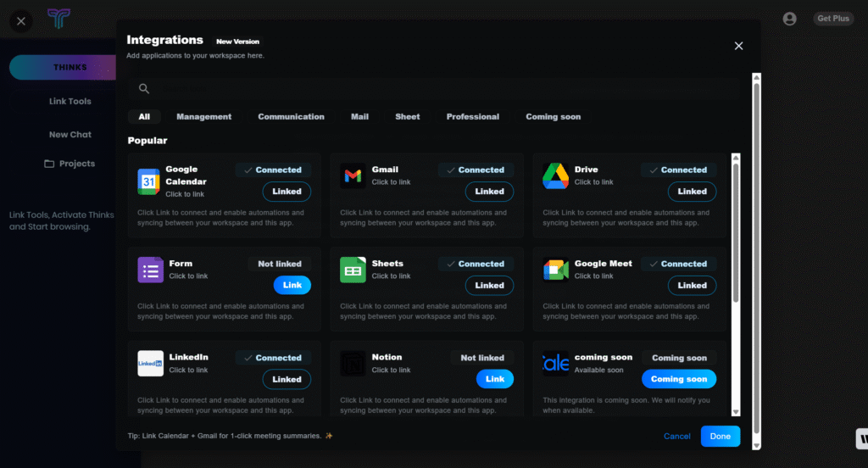868x468 pixels.
Task: Switch to the Mail tab
Action: click(x=359, y=117)
